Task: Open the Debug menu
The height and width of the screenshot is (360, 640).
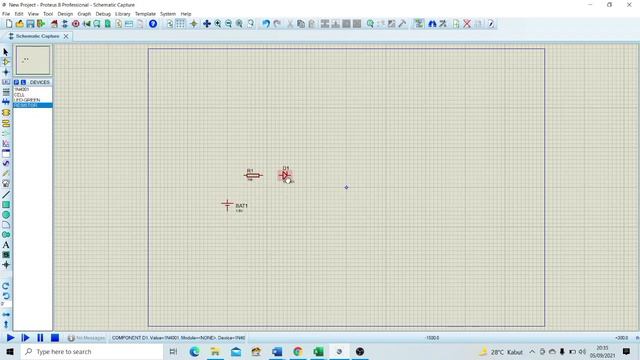Action: (103, 13)
